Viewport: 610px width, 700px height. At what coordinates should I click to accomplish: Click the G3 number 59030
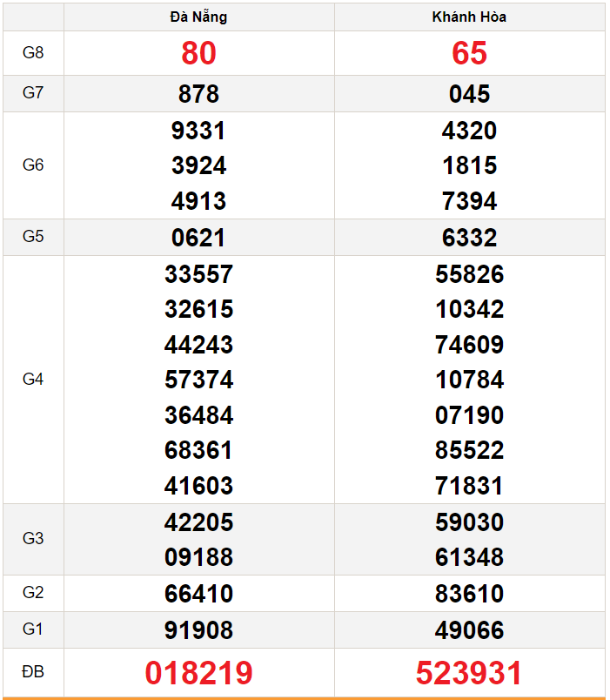pos(469,522)
